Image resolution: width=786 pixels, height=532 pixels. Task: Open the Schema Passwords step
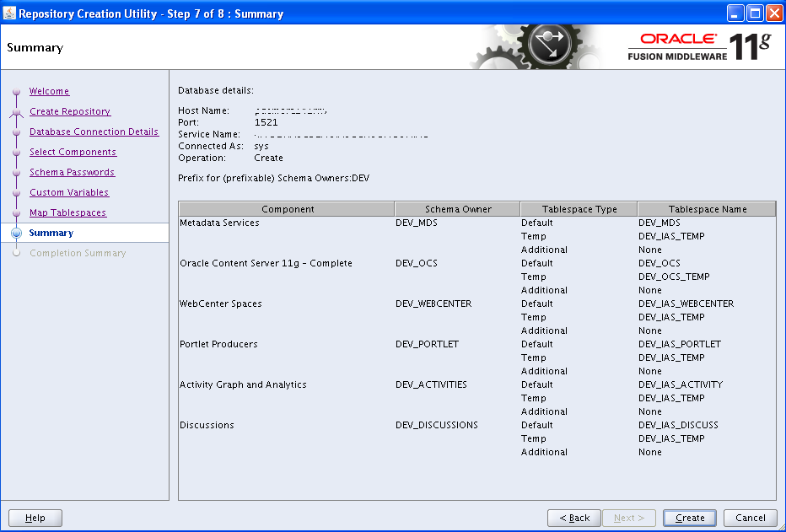pyautogui.click(x=72, y=172)
